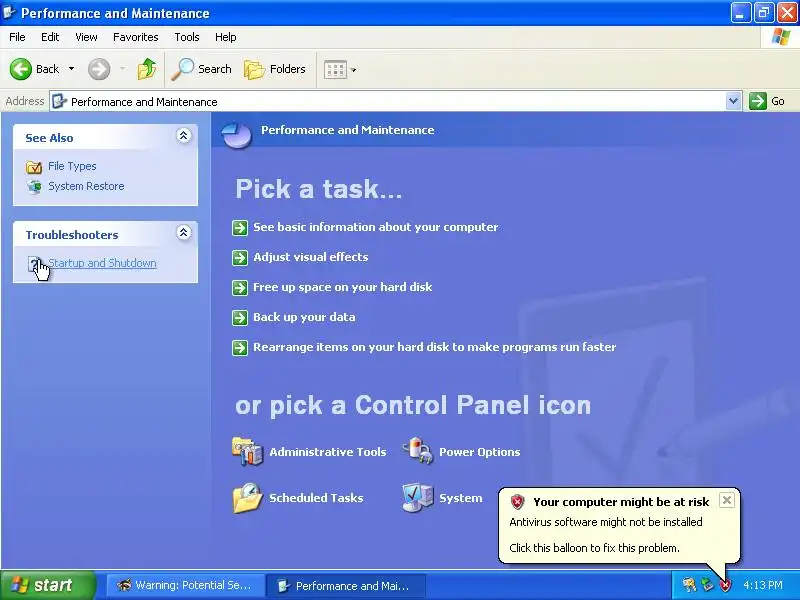Switch to Warning: Potential Se... taskbar window
Screen dimensions: 800x600
185,585
